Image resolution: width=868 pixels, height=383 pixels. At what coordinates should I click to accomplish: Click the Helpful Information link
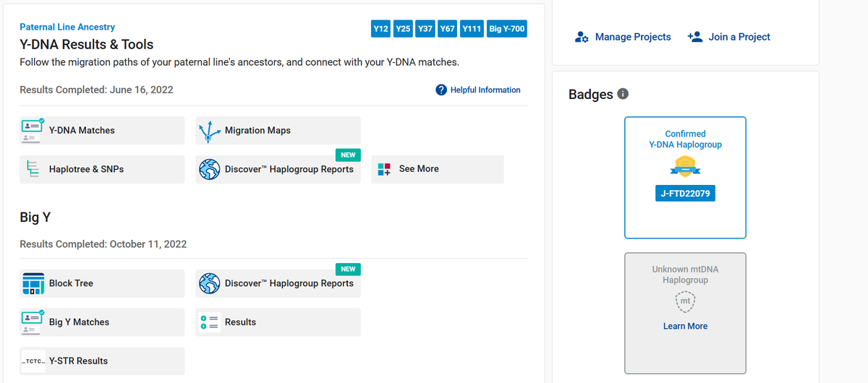(485, 90)
